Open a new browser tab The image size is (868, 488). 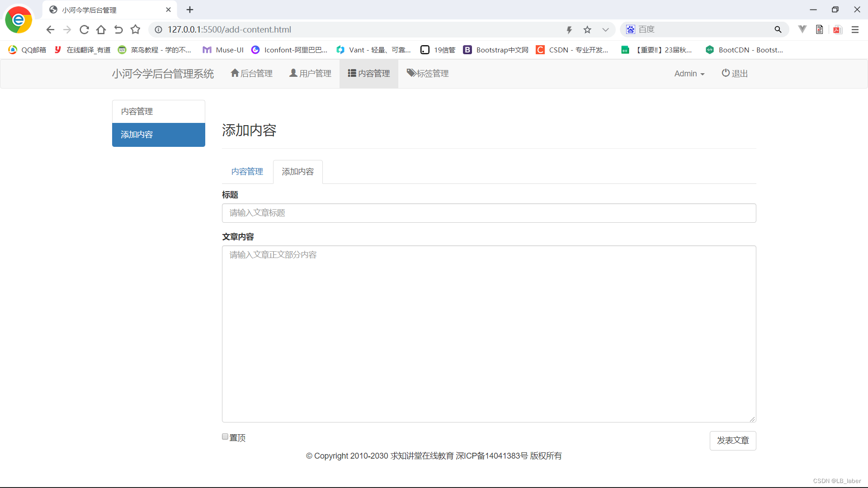(x=190, y=9)
